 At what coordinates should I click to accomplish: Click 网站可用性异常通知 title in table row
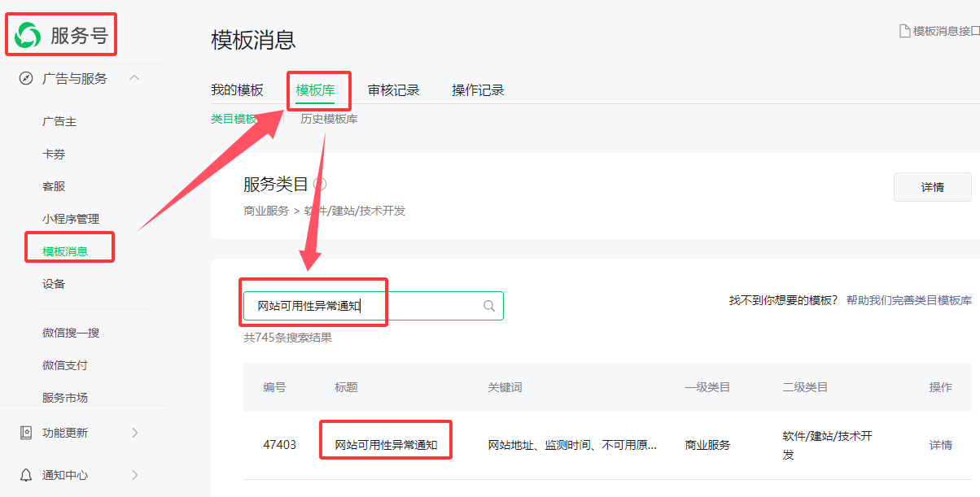point(386,445)
